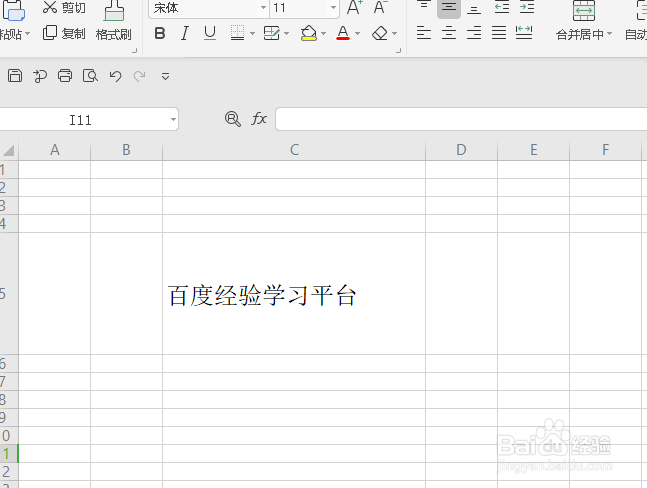Click the Clear (eraser) icon
The height and width of the screenshot is (488, 647).
coord(380,33)
